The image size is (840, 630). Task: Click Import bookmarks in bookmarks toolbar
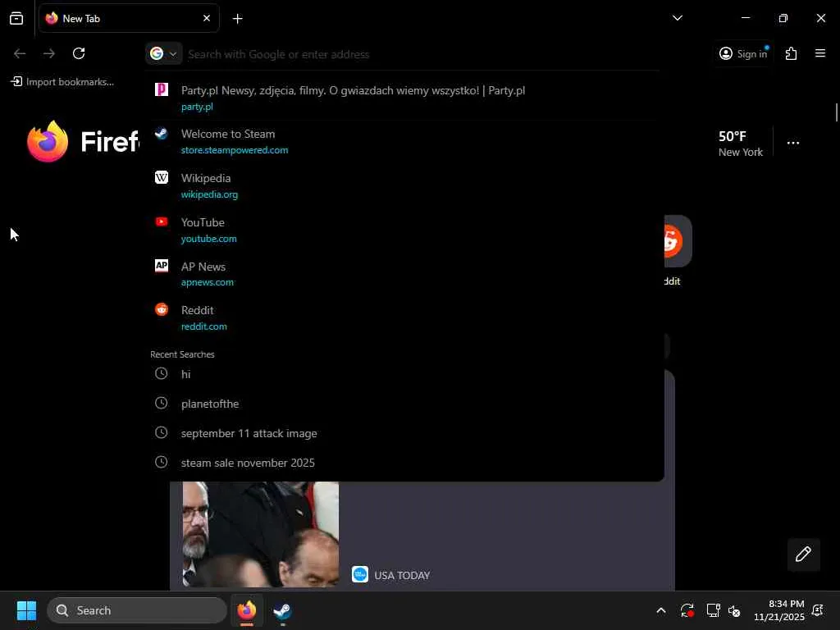coord(62,82)
